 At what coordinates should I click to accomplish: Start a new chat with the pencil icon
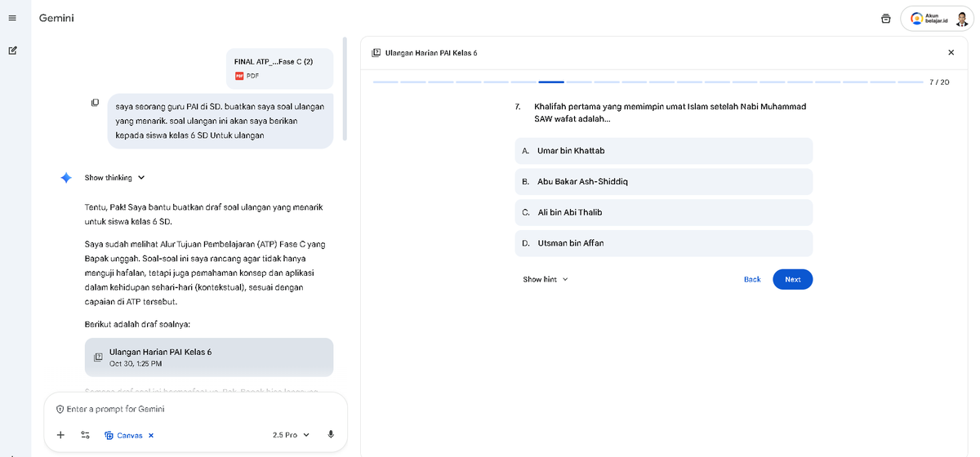pos(12,51)
